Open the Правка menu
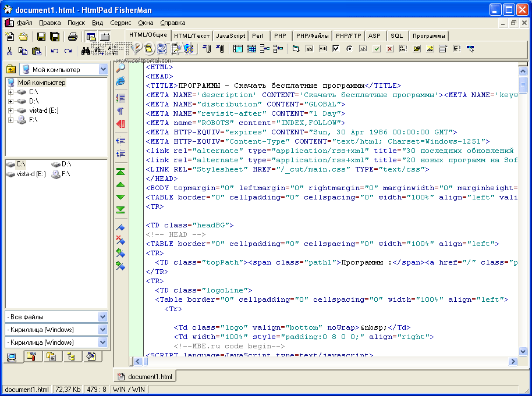 click(x=50, y=23)
